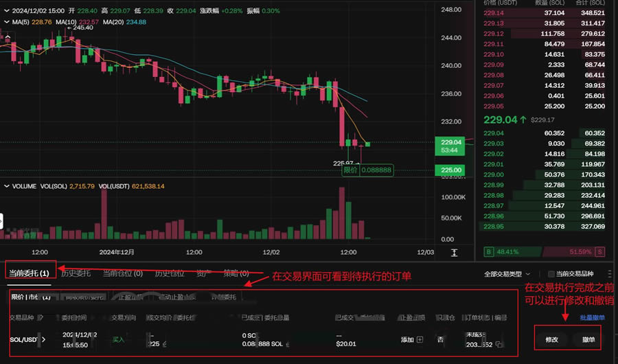Enable the 当前交易品种 checkbox
618x364 pixels.
pos(550,274)
